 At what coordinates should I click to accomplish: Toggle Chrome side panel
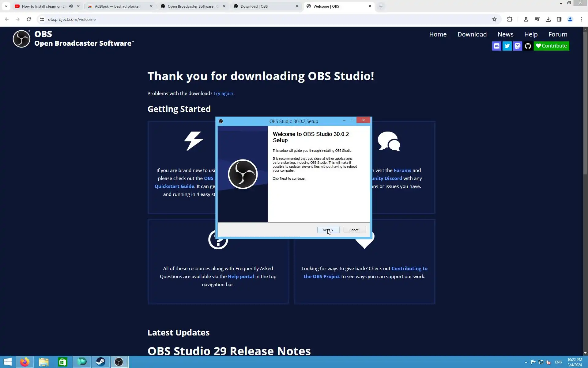(559, 19)
